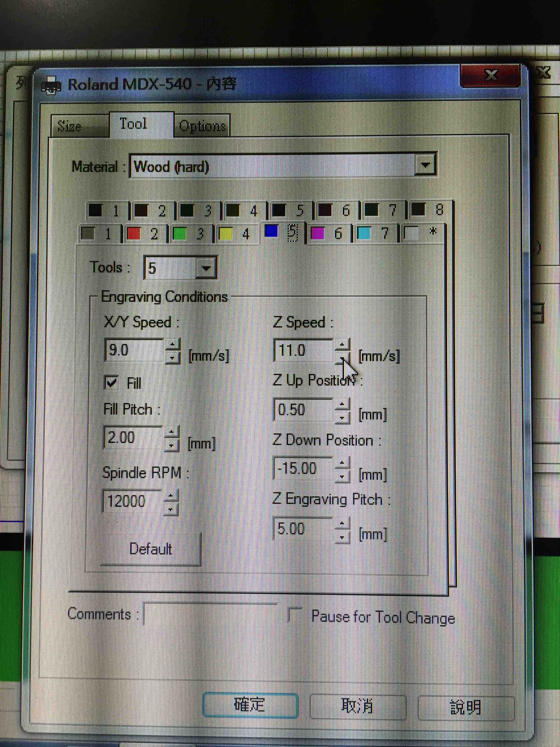
Task: Click the Comments text field
Action: (210, 614)
